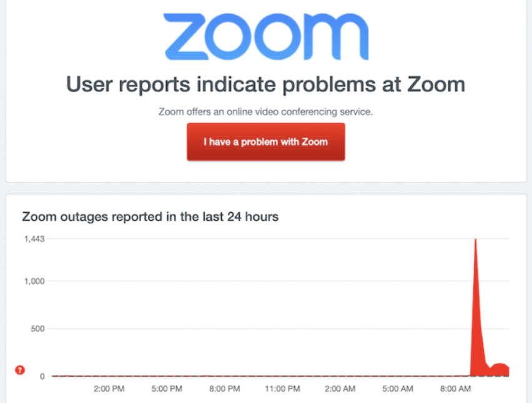Click the peak of the red outage spike
This screenshot has height=403, width=532.
click(x=475, y=240)
